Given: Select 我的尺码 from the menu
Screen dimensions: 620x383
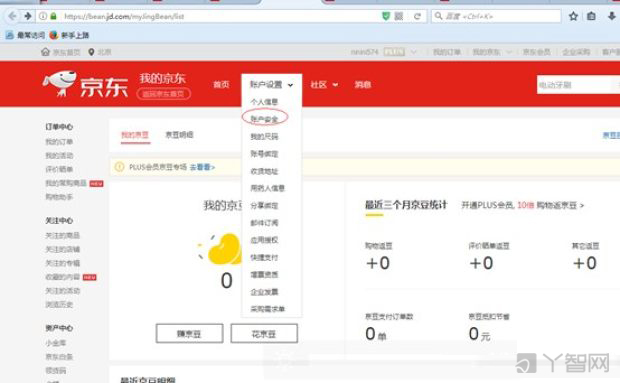Looking at the screenshot, I should coord(264,136).
